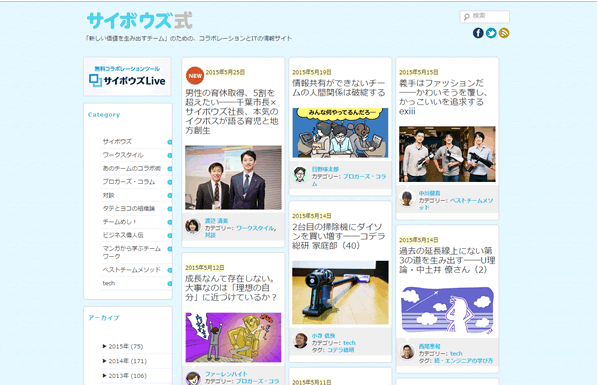
Task: Open article 情報共有ができないチーム
Action: click(339, 88)
